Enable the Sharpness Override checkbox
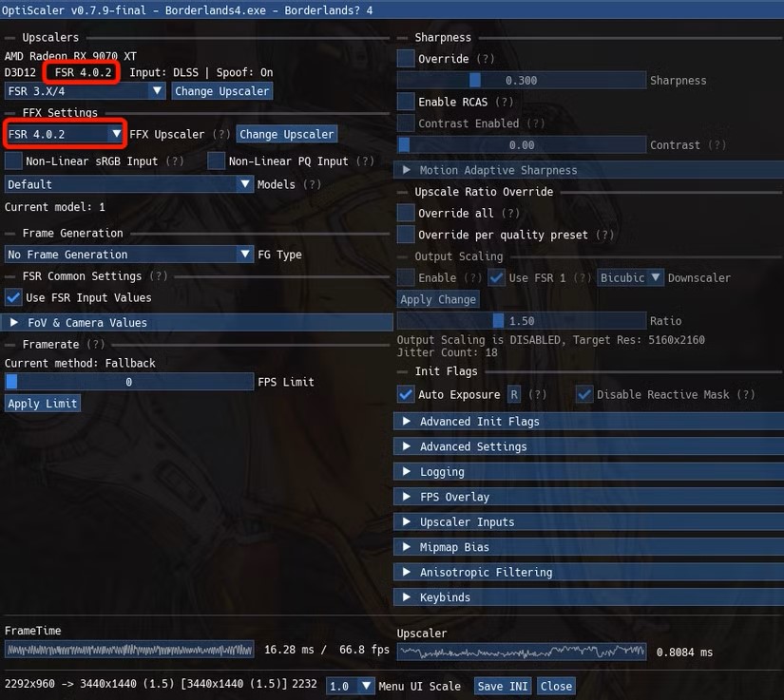Viewport: 784px width, 700px height. 406,59
